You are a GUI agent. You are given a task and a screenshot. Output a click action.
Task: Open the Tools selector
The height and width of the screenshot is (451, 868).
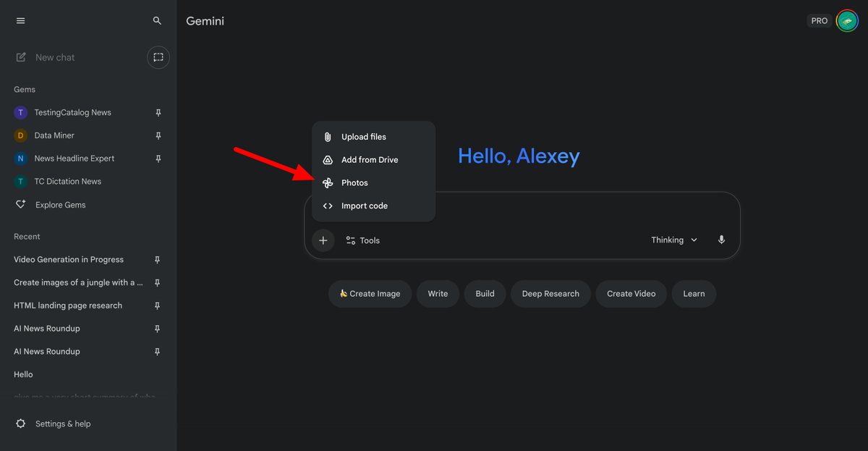[x=362, y=240]
